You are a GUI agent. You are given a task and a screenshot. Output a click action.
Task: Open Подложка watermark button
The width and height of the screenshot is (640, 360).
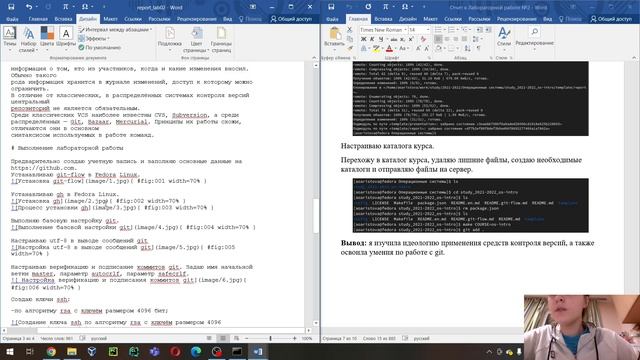[x=170, y=40]
